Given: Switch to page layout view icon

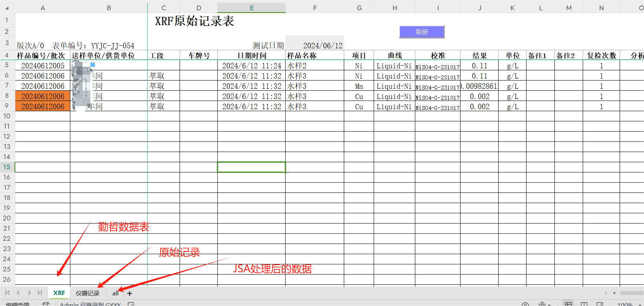Looking at the screenshot, I should [584, 304].
